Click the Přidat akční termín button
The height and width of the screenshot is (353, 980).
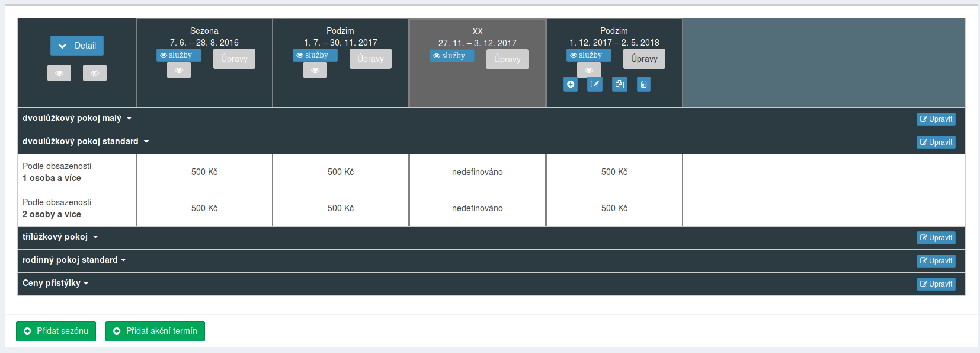coord(155,331)
